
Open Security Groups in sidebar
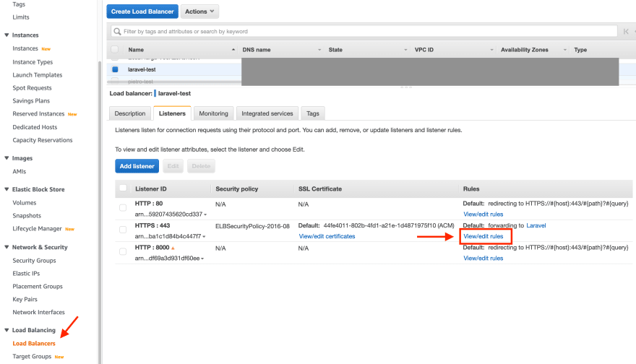[34, 261]
